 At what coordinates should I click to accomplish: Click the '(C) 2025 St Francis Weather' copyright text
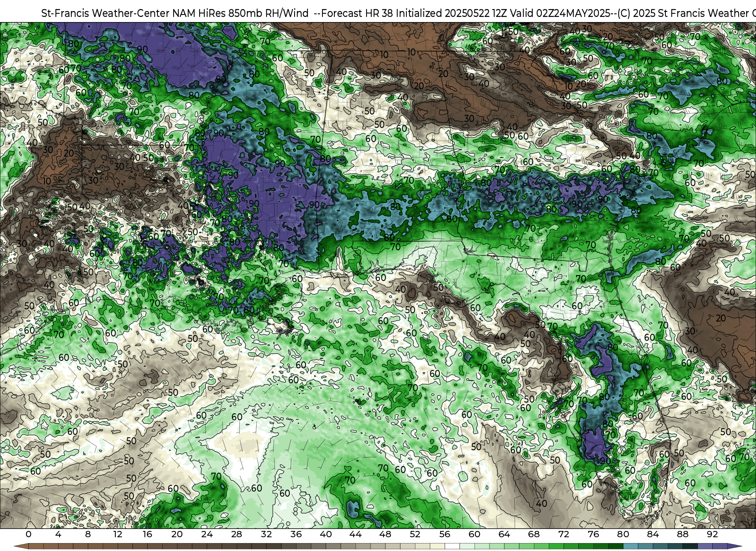(x=683, y=13)
